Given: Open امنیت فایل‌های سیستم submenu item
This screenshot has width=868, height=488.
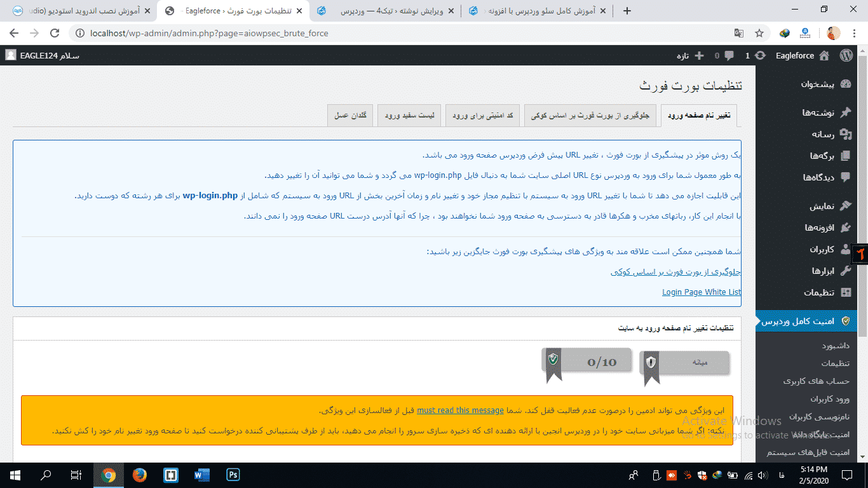Looking at the screenshot, I should click(x=808, y=452).
